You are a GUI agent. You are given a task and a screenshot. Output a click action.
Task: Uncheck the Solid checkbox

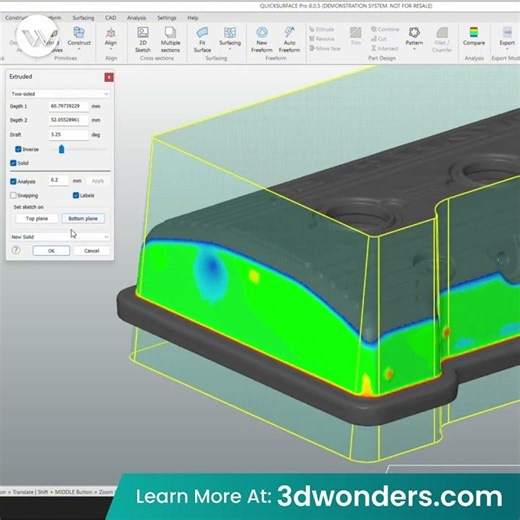click(x=13, y=163)
